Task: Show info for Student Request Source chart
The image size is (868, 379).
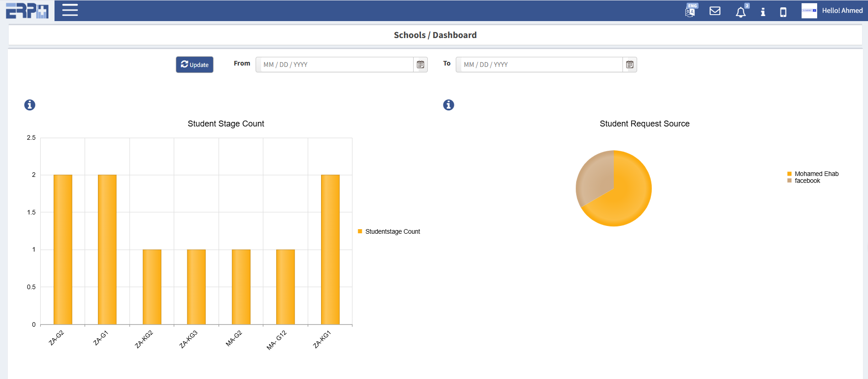Action: click(448, 105)
